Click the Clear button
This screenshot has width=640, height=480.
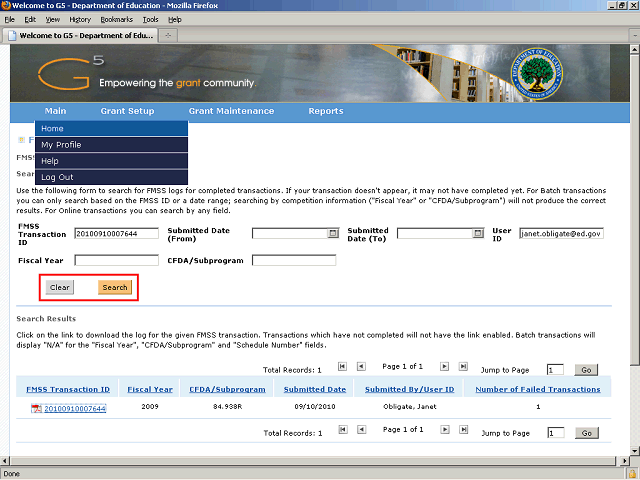(x=60, y=287)
